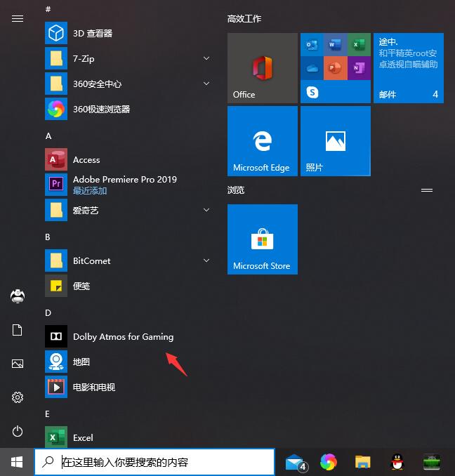Click the Microsoft Edge tile
Screen dimensions: 455x476
262,141
